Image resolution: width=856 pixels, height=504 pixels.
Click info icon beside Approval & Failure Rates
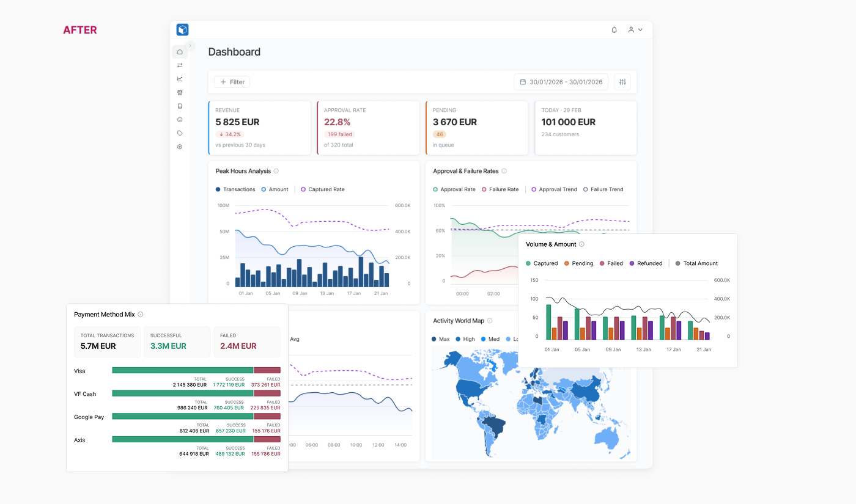tap(504, 171)
